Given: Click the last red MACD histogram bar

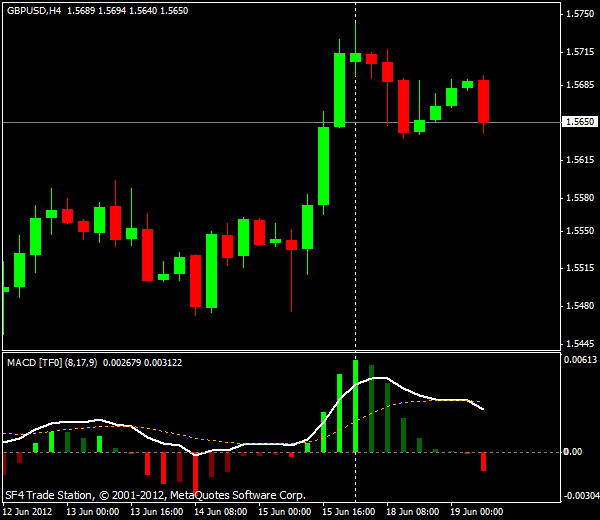Looking at the screenshot, I should coord(483,461).
